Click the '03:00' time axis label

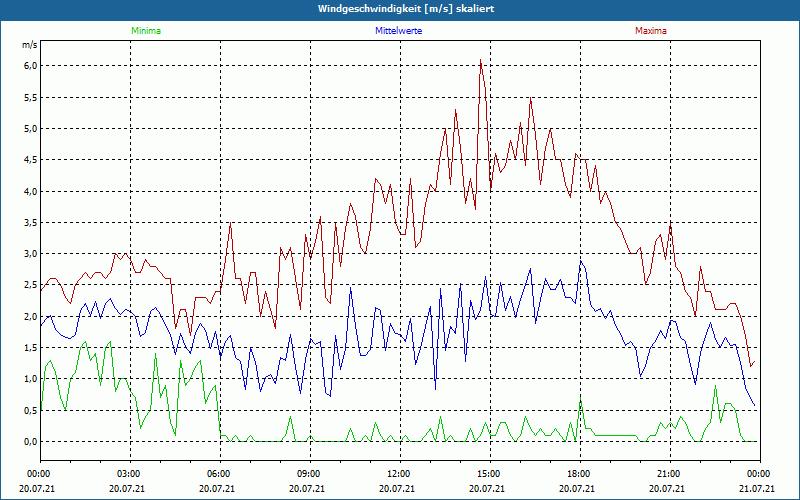(x=131, y=473)
